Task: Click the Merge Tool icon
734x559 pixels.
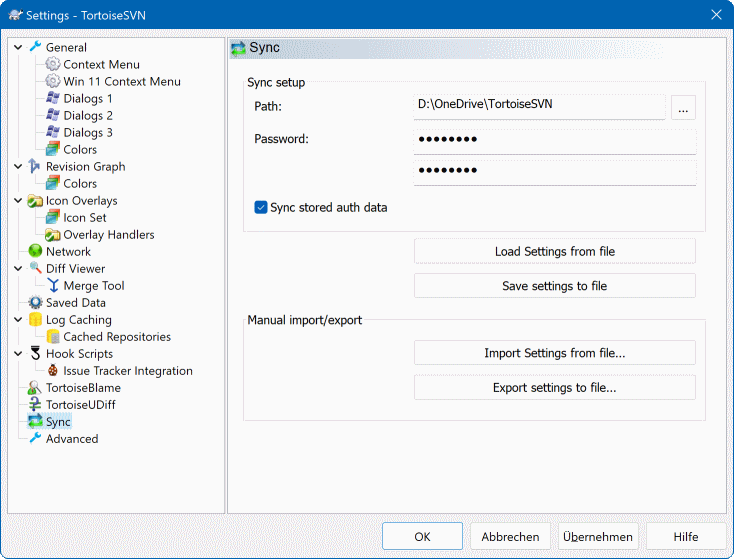Action: click(53, 285)
